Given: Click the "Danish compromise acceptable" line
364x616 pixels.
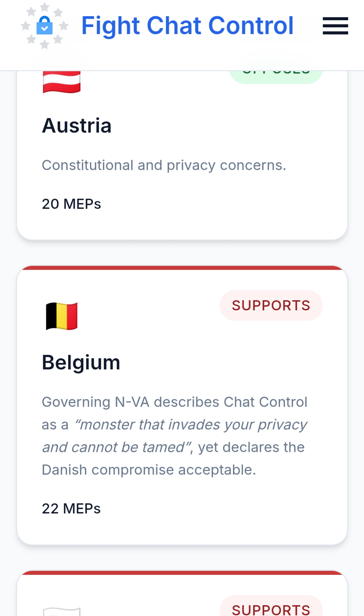Looking at the screenshot, I should pos(149,470).
